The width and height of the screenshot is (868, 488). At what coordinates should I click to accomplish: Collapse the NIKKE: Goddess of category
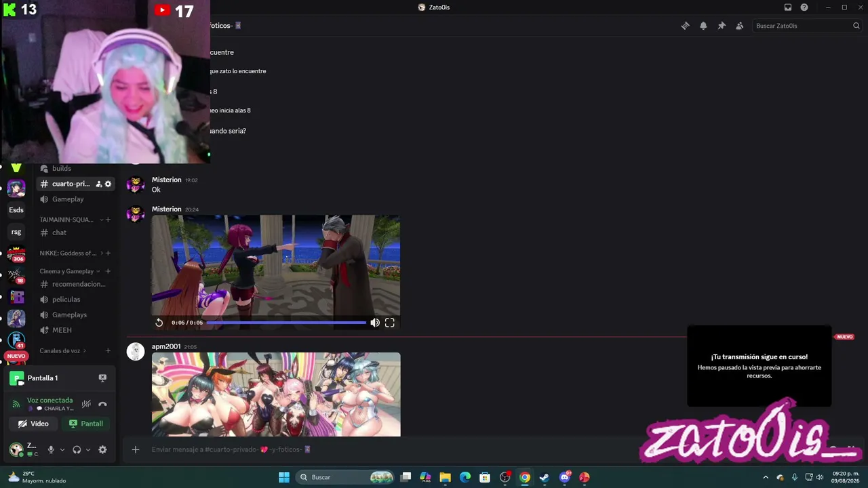coord(72,253)
